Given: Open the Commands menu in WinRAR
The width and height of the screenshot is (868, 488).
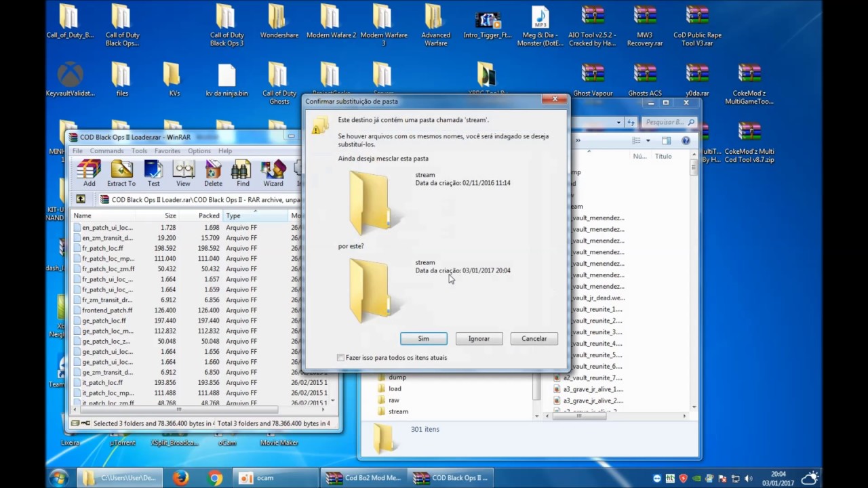Looking at the screenshot, I should [x=106, y=150].
